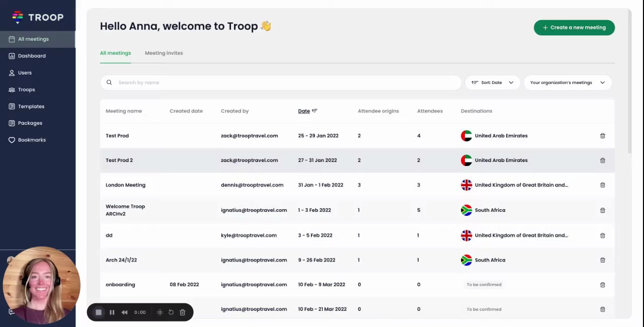644x327 pixels.
Task: Click the dotted grip icon on the recorder bar
Action: 159,312
